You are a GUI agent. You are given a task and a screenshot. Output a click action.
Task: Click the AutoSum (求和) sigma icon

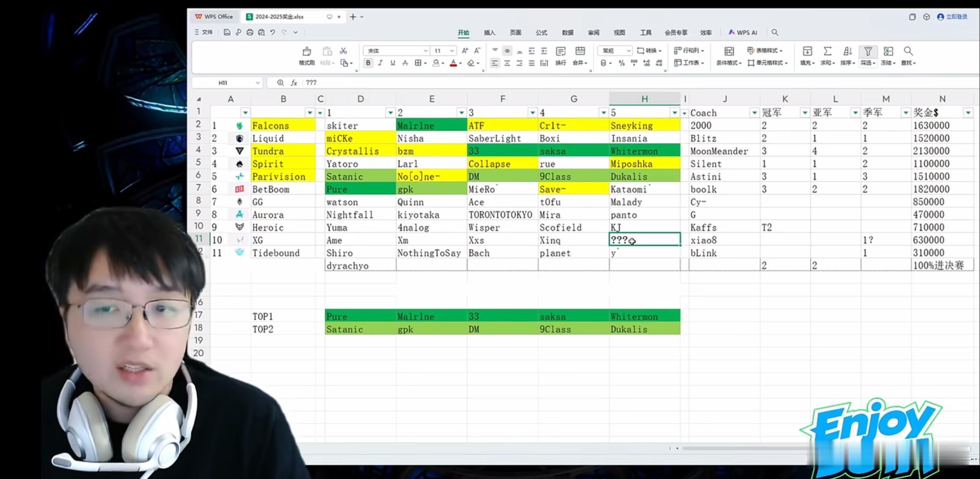[827, 51]
